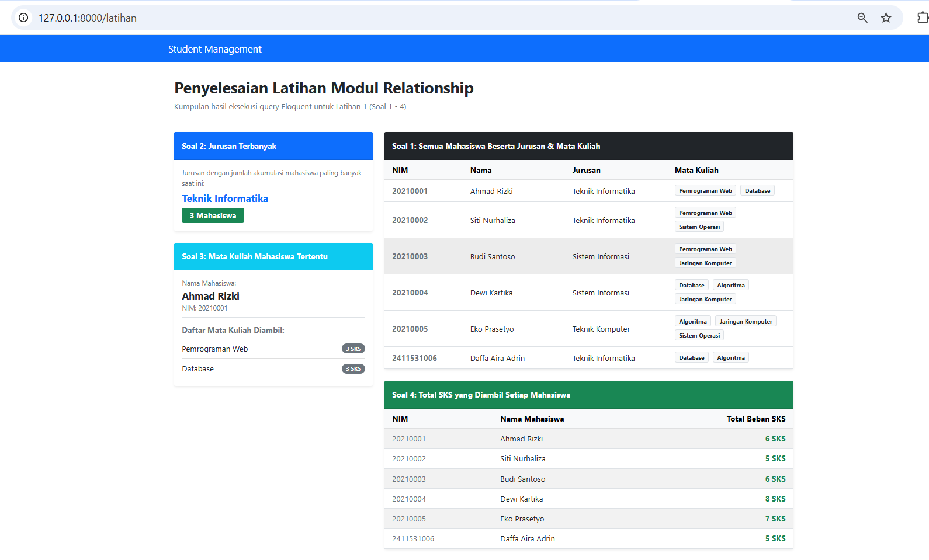Click 7 SKS value for Eko Prasetyo
The width and height of the screenshot is (929, 560).
pos(775,519)
